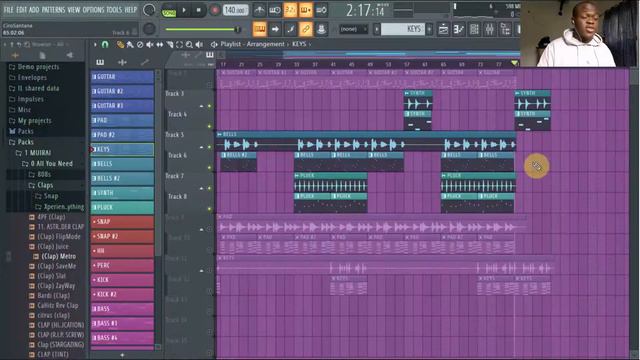
Task: Select the Delete tool in playlist toolbar
Action: pyautogui.click(x=140, y=44)
